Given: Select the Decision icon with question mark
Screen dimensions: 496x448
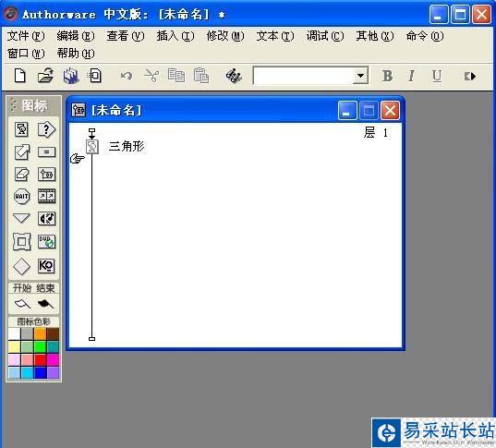Looking at the screenshot, I should (x=46, y=129).
